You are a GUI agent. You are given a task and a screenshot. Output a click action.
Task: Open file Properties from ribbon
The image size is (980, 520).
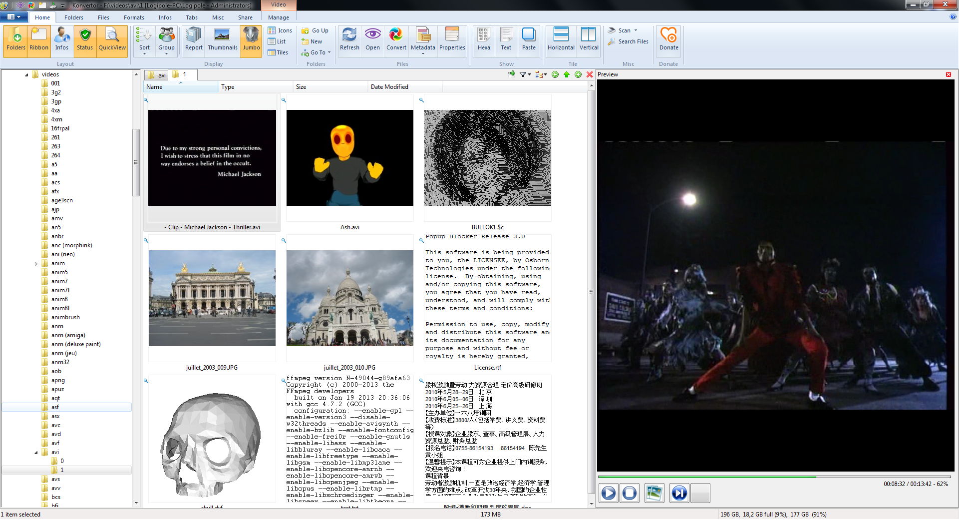[x=452, y=39]
